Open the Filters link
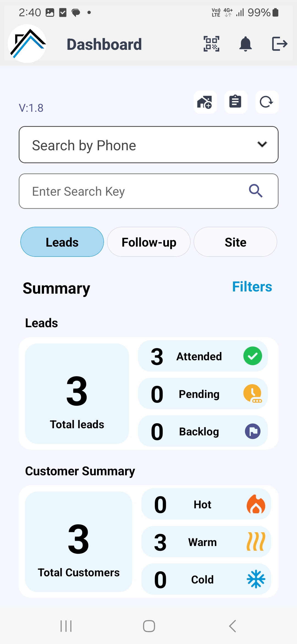Image resolution: width=297 pixels, height=644 pixels. [x=252, y=287]
